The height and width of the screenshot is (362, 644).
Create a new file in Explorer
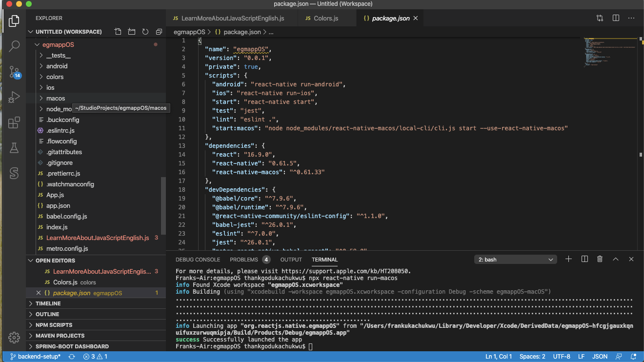coord(118,31)
